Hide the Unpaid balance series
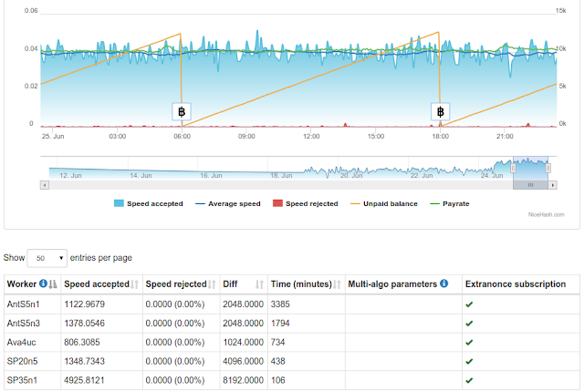 pyautogui.click(x=384, y=203)
